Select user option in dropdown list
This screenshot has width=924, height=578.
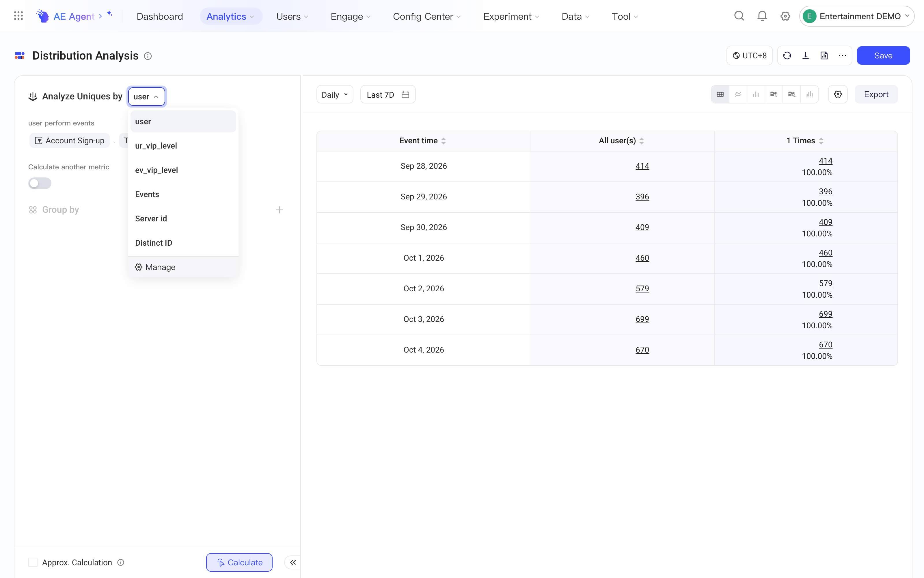[183, 122]
